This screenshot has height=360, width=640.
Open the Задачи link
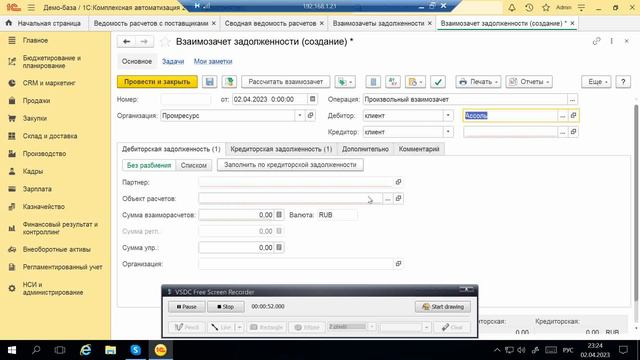(173, 62)
